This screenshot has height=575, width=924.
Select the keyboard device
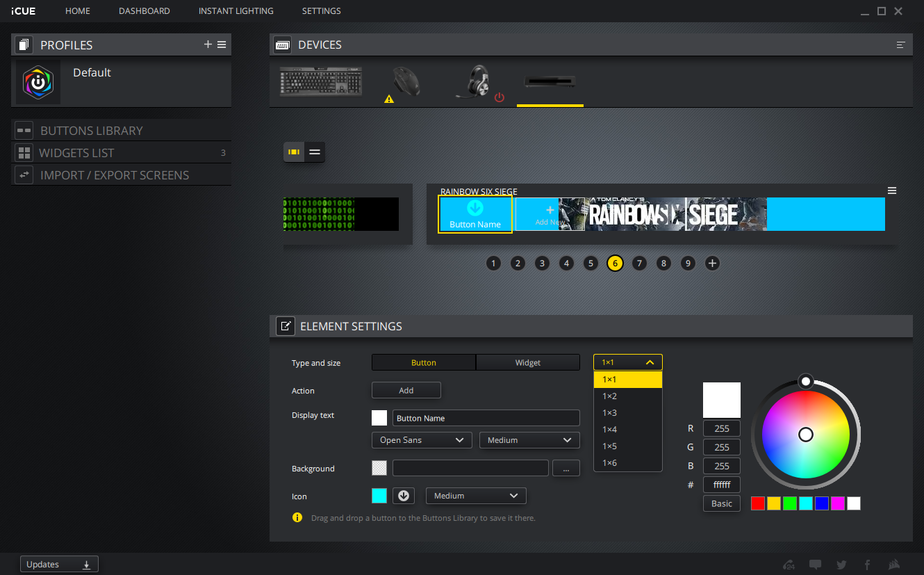pyautogui.click(x=322, y=81)
